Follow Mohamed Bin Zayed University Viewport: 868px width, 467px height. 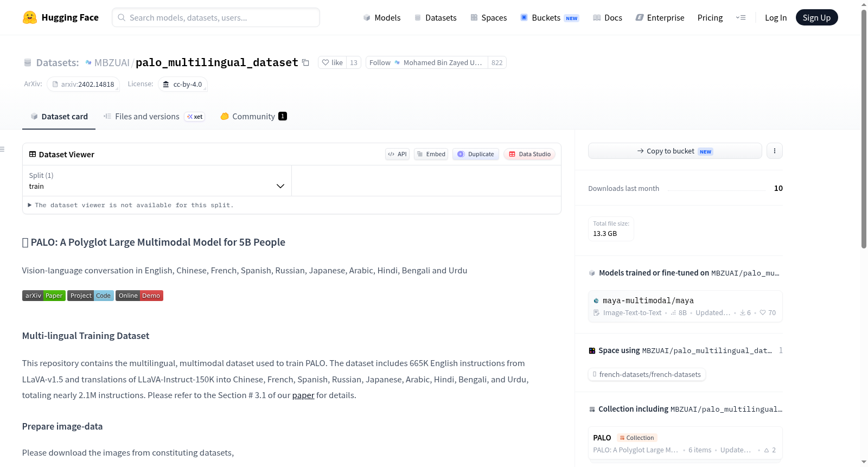click(x=426, y=62)
